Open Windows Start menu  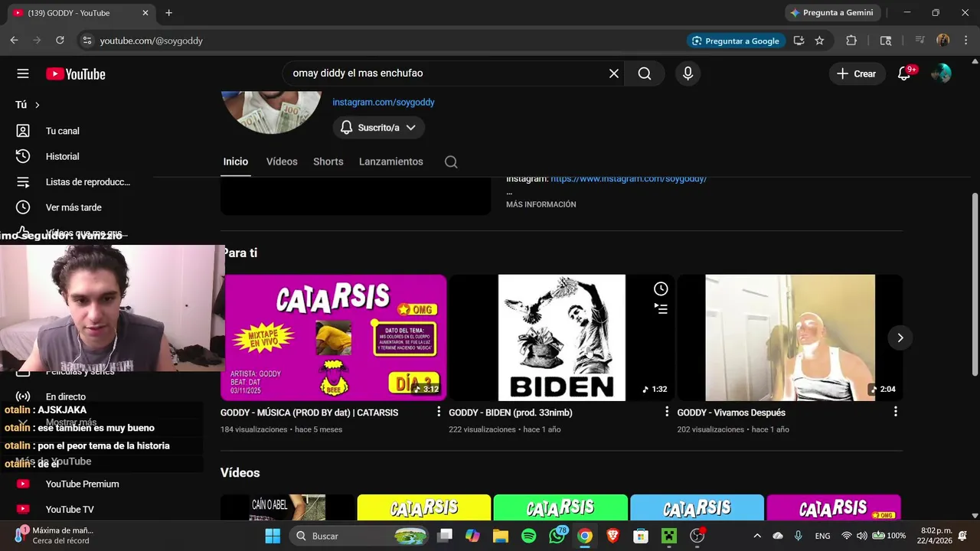pyautogui.click(x=273, y=536)
